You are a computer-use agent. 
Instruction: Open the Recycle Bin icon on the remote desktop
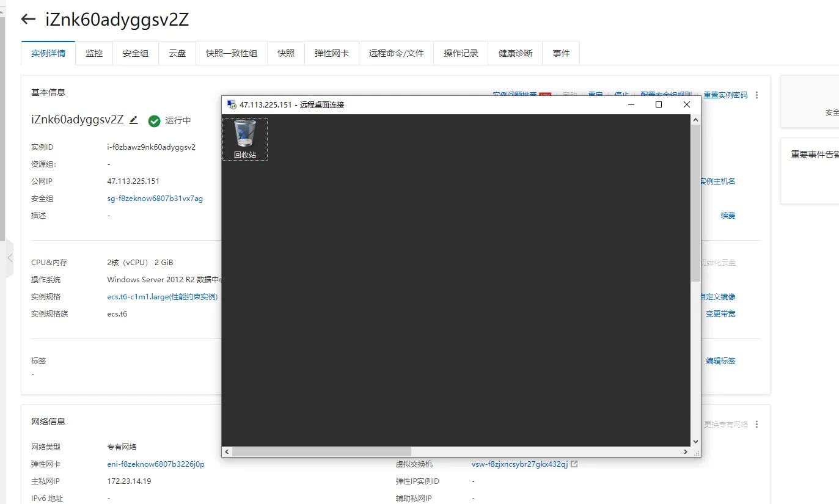tap(245, 139)
